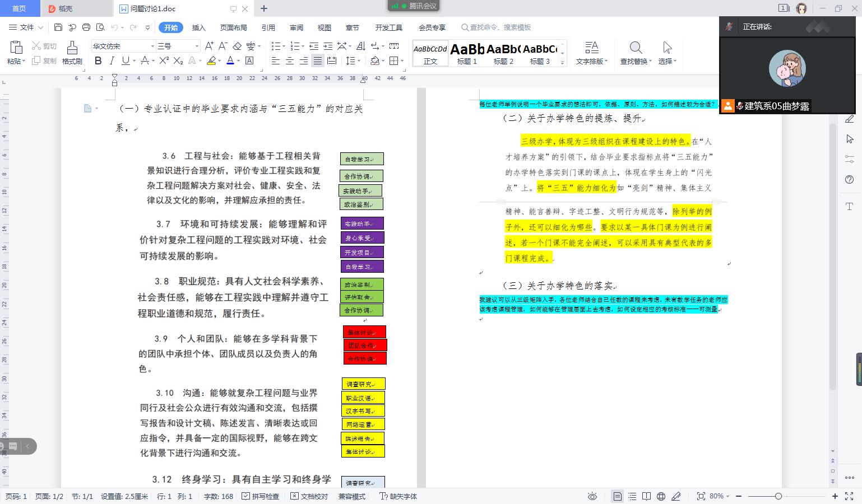Increase font size with A+ icon
This screenshot has width=862, height=504.
209,46
